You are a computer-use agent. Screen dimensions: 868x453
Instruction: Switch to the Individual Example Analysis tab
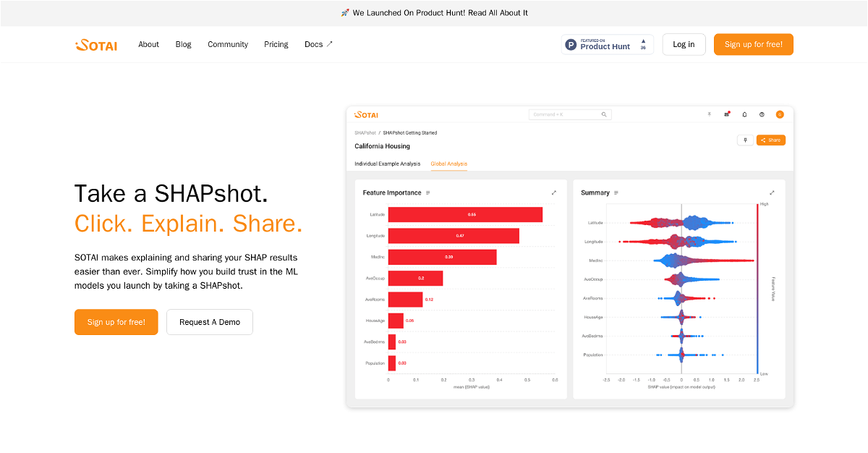[x=388, y=164]
